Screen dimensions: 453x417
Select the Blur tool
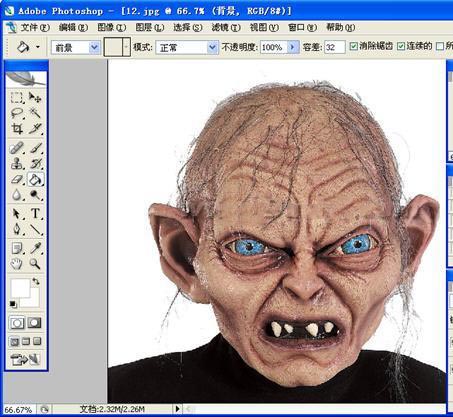(x=17, y=195)
